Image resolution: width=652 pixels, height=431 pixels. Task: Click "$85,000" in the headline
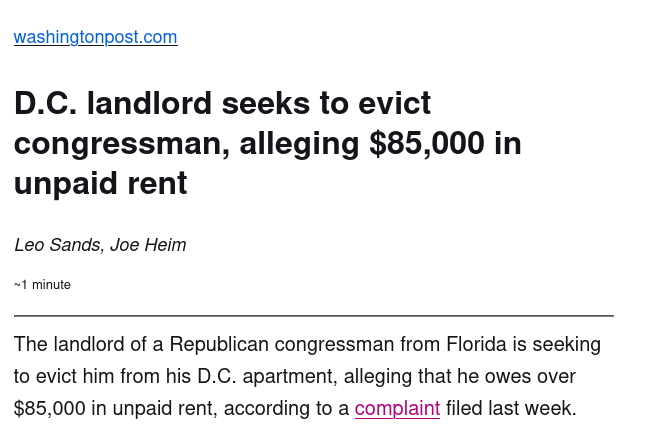[428, 144]
